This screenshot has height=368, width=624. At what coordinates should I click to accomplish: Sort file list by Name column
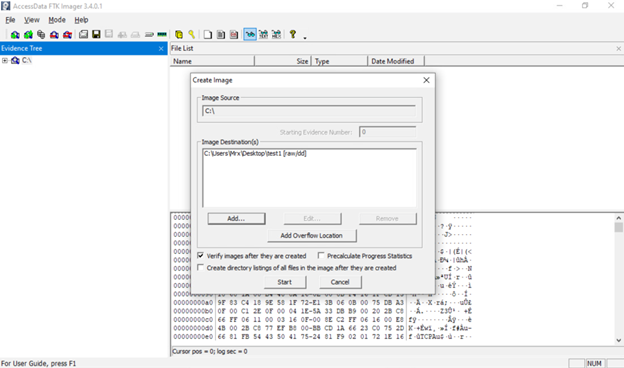[213, 61]
